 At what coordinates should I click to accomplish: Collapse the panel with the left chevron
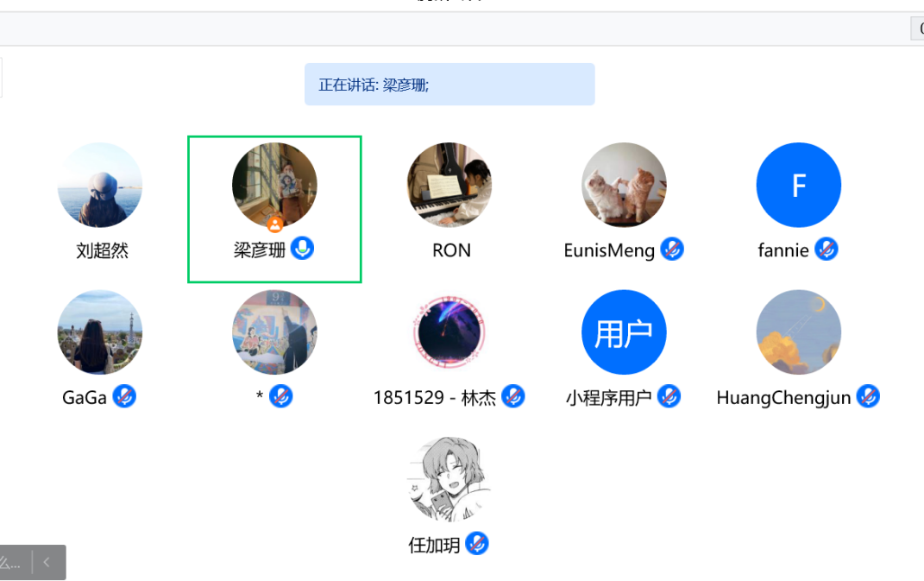47,563
